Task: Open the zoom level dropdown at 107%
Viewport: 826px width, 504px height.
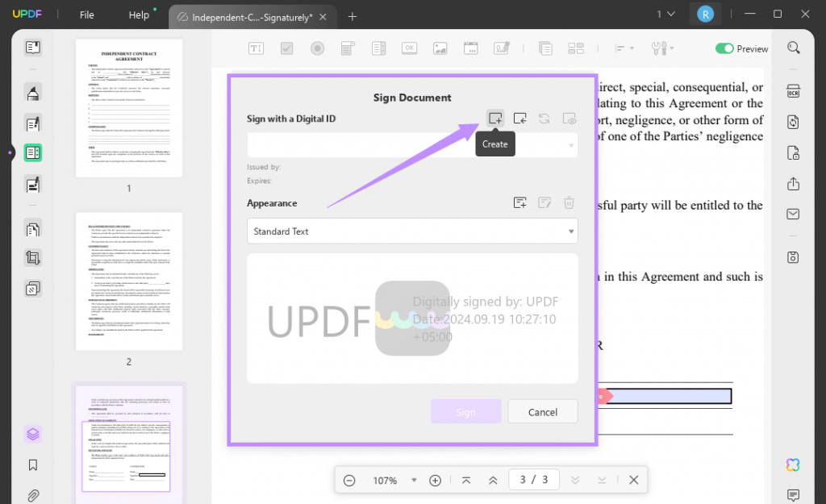Action: 414,480
